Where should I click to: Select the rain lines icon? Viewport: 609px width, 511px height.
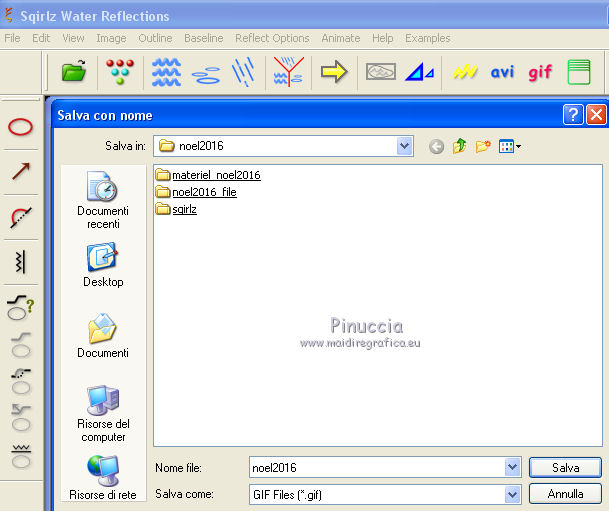click(244, 71)
